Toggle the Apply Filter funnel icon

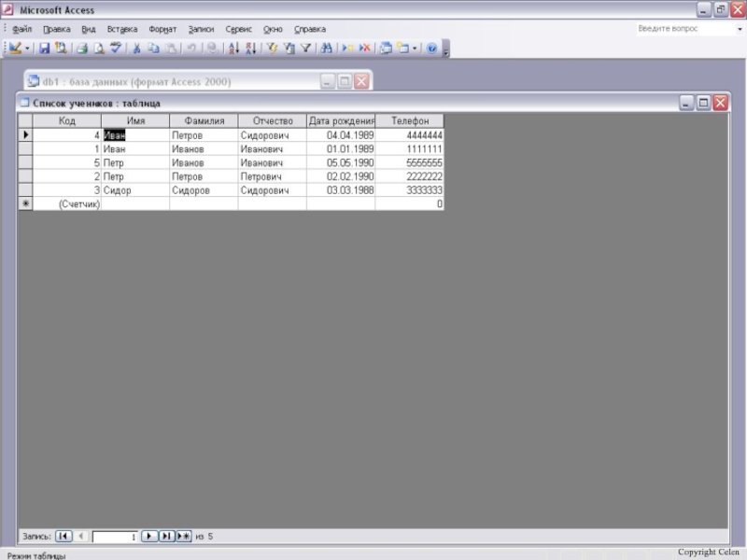click(x=304, y=48)
